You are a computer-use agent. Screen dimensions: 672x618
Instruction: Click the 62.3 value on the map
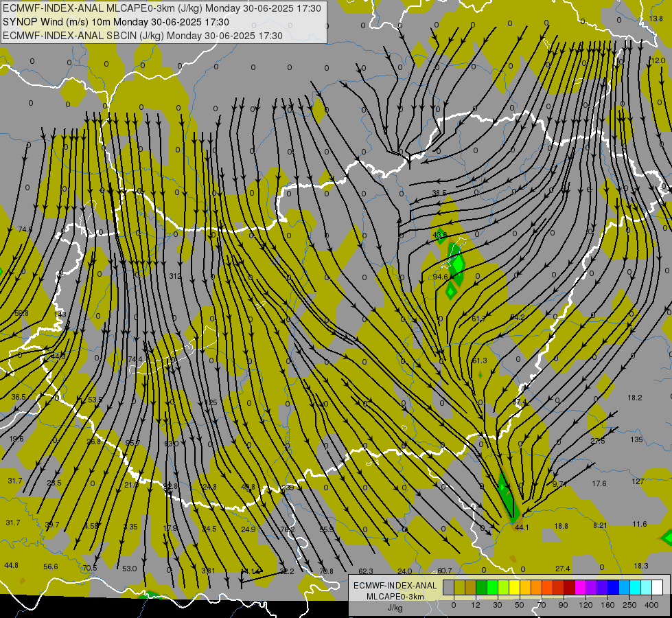tap(366, 571)
